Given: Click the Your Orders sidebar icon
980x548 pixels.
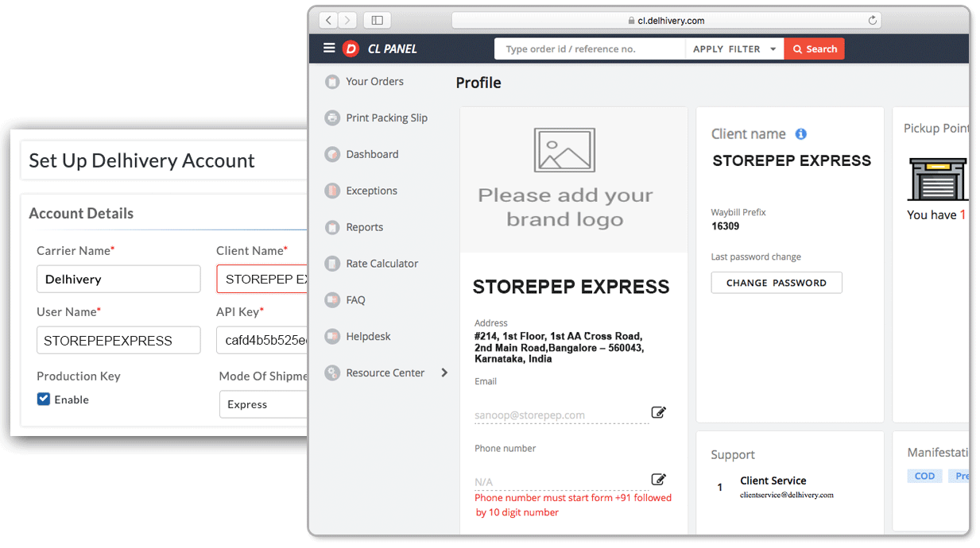Looking at the screenshot, I should [x=332, y=82].
